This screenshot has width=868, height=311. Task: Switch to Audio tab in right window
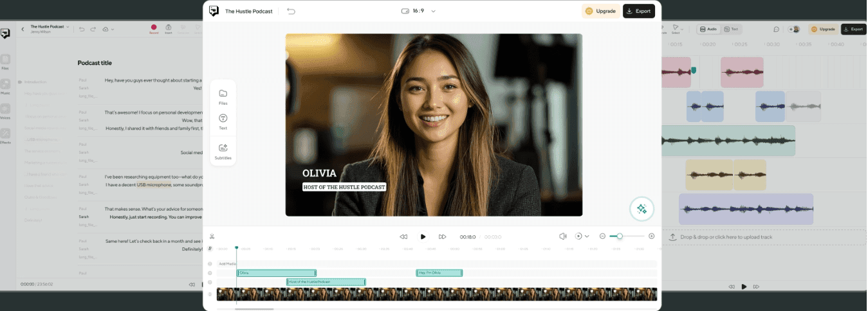pyautogui.click(x=708, y=29)
